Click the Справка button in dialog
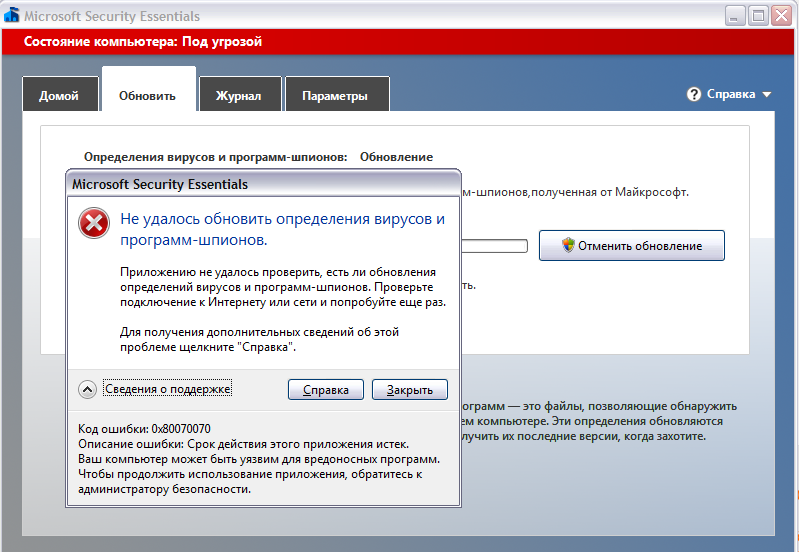 [326, 390]
